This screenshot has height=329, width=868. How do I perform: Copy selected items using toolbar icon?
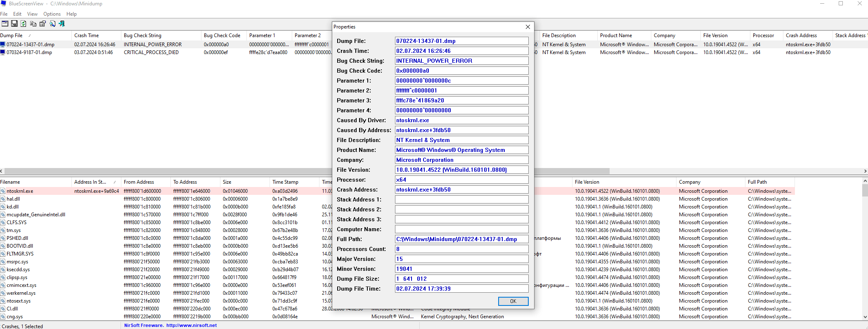(x=33, y=24)
